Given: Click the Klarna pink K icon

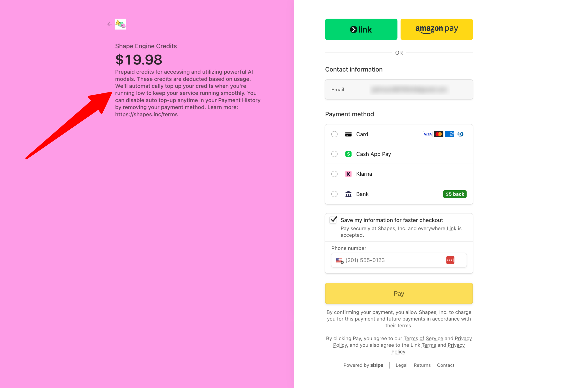Looking at the screenshot, I should tap(348, 174).
